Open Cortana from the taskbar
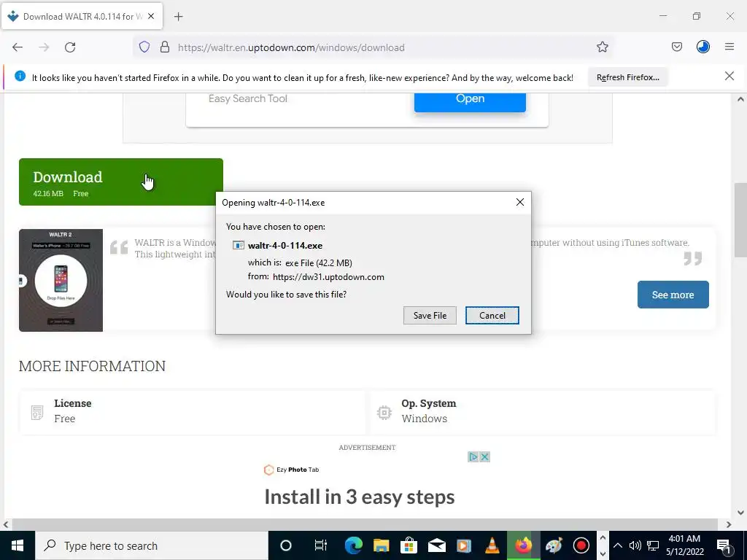747x560 pixels. tap(285, 545)
